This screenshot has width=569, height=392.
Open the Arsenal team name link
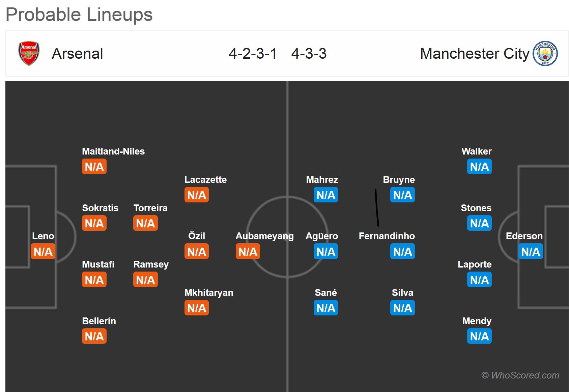[x=77, y=54]
